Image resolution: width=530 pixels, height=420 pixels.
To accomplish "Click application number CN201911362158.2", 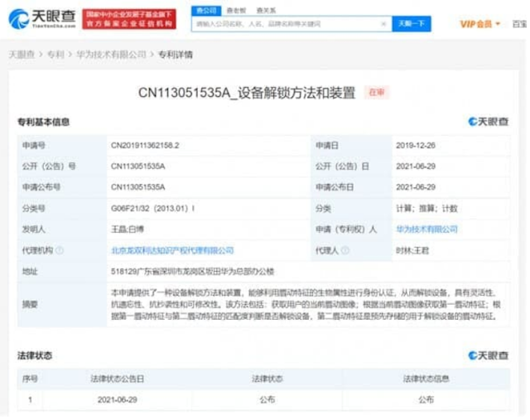I will pyautogui.click(x=145, y=146).
